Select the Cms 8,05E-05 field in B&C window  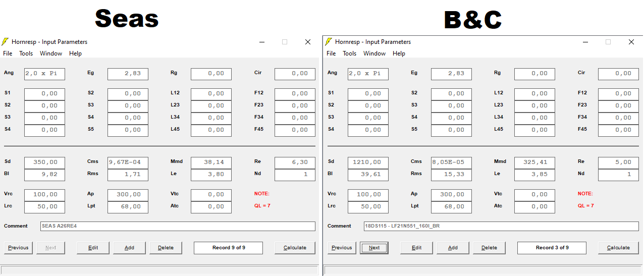[451, 162]
